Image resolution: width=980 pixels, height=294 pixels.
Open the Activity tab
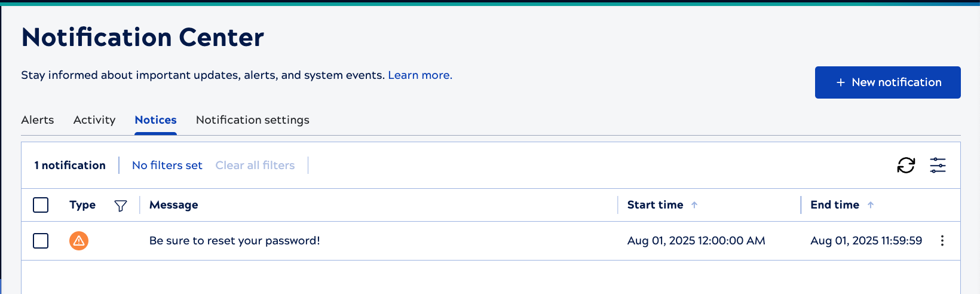94,120
